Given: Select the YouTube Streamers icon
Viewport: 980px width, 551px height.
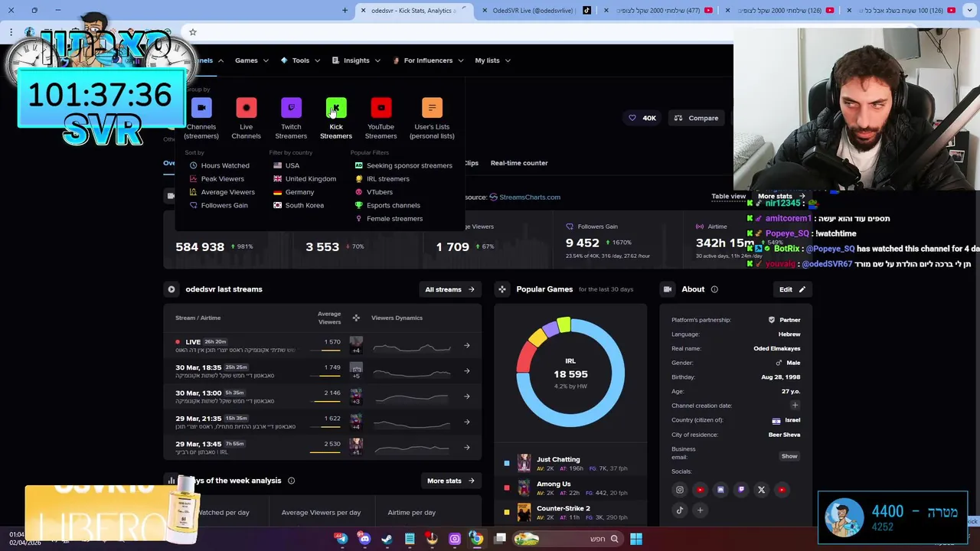Looking at the screenshot, I should point(381,108).
